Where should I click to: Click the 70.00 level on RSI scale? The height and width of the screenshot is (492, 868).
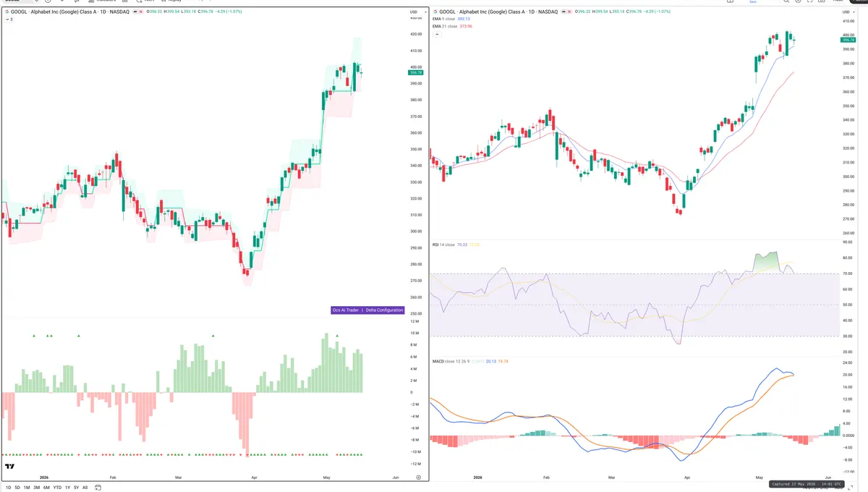pyautogui.click(x=848, y=273)
